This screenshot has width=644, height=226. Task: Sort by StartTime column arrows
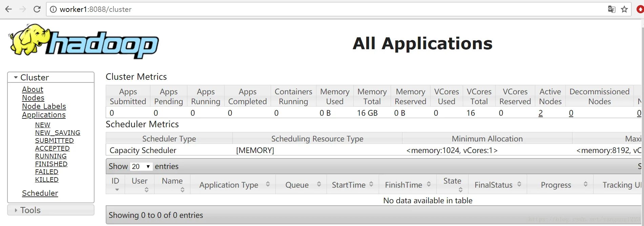point(371,184)
